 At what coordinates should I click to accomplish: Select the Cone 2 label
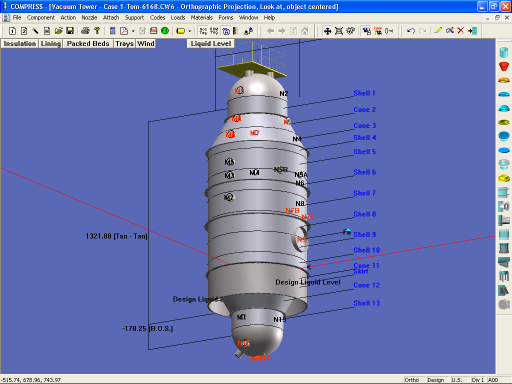point(364,110)
